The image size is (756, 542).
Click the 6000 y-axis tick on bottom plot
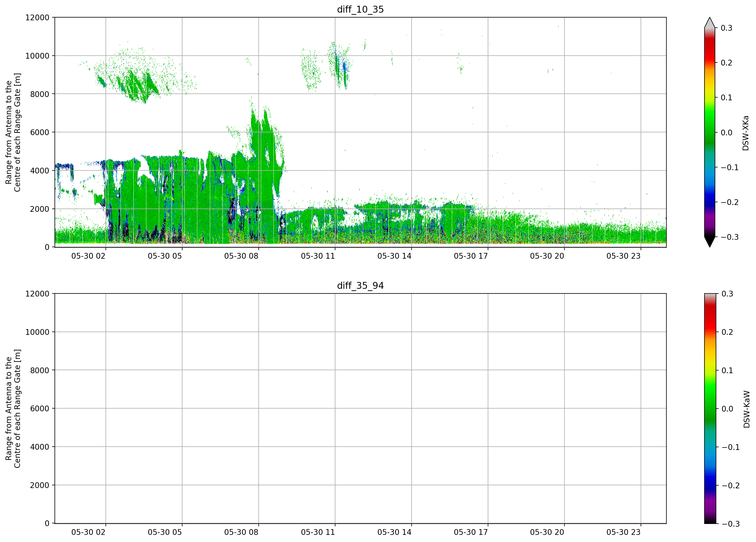40,408
